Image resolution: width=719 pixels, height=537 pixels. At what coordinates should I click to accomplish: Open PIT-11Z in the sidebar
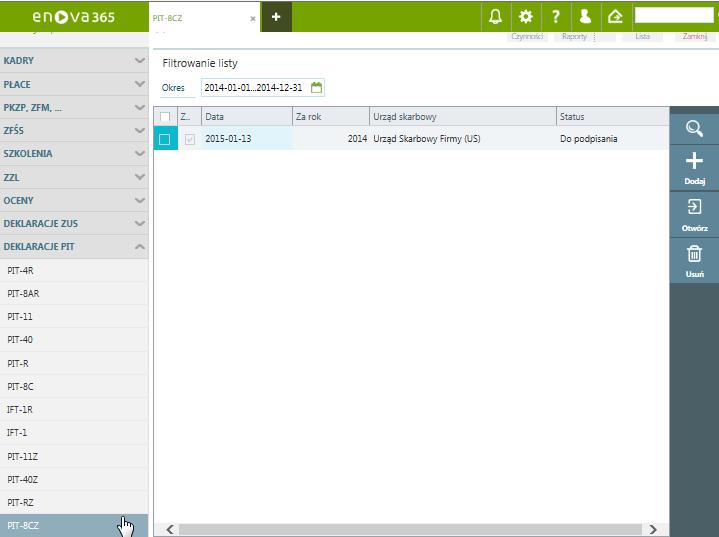pos(74,456)
